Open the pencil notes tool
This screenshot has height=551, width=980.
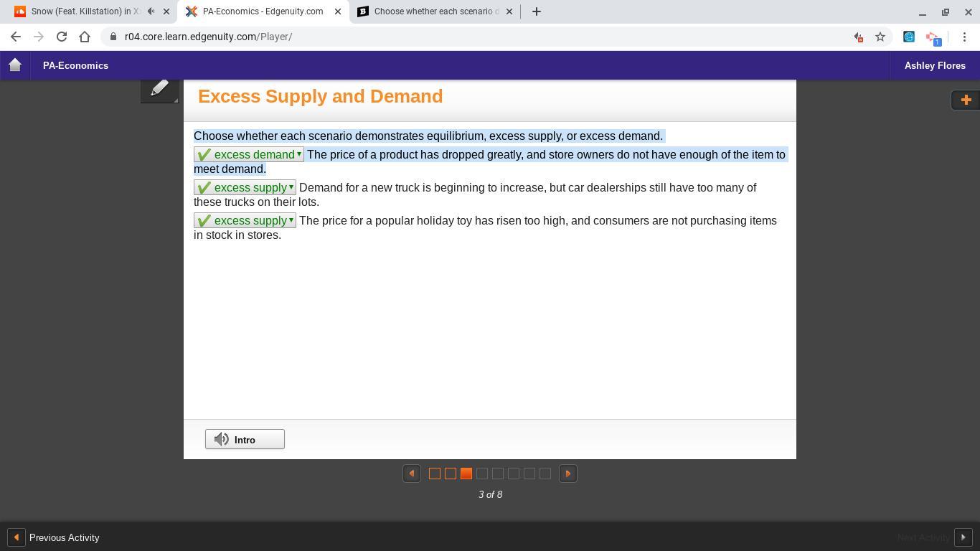click(x=159, y=89)
